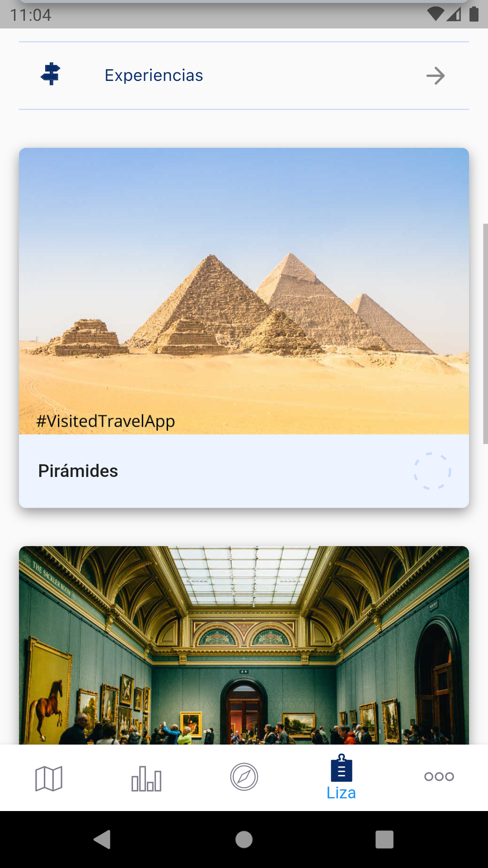Image resolution: width=488 pixels, height=868 pixels.
Task: Tap the #VisitedTravelApp hashtag text
Action: click(106, 421)
